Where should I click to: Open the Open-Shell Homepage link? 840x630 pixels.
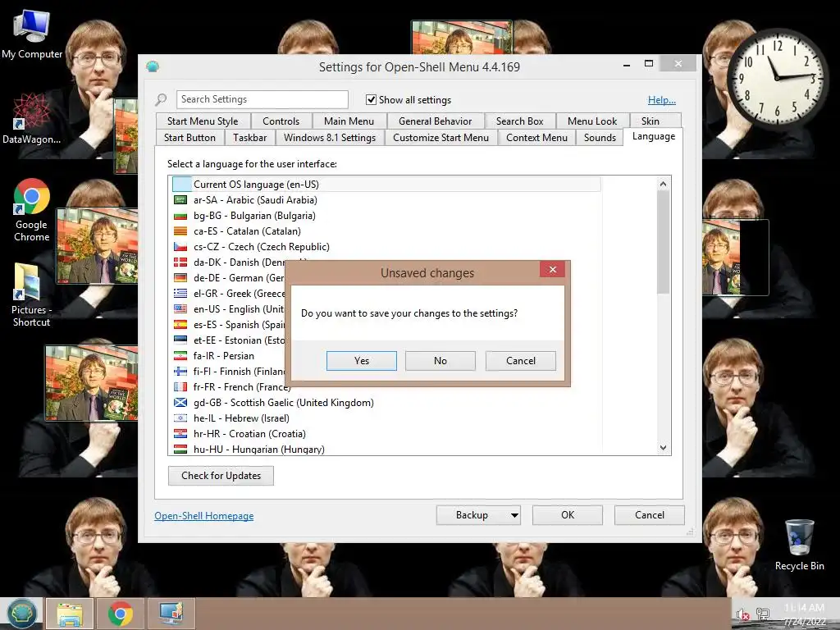coord(204,515)
